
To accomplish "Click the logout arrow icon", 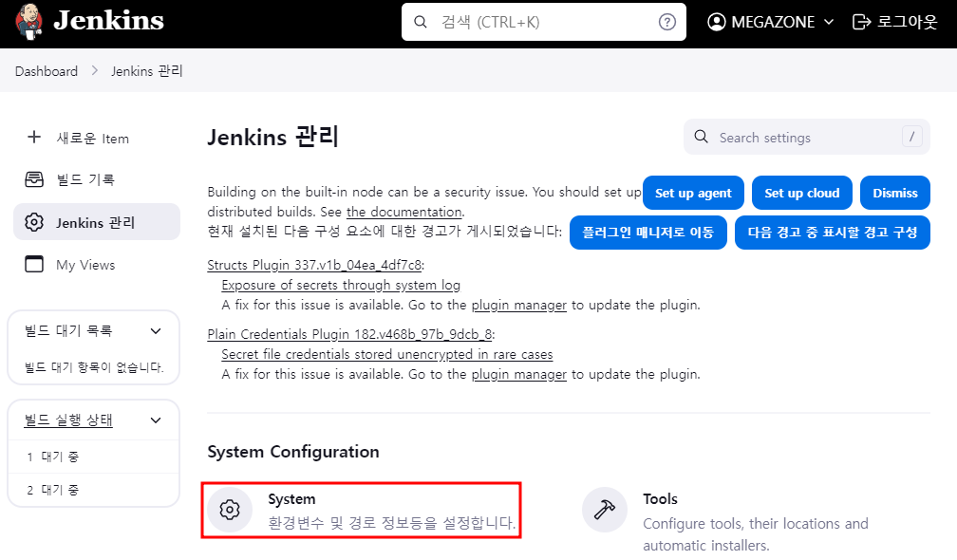I will coord(861,22).
